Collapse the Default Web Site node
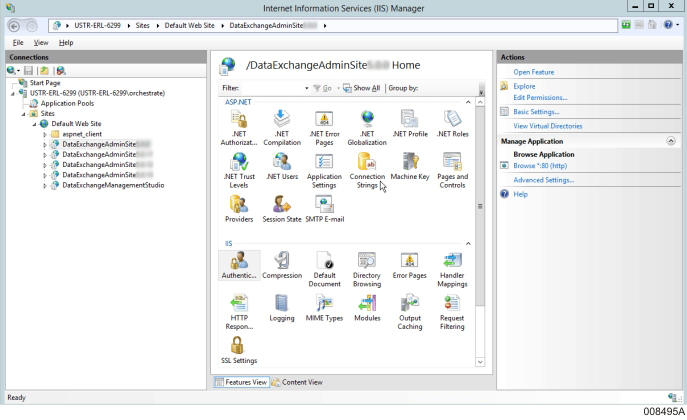This screenshot has height=420, width=687. pos(34,124)
